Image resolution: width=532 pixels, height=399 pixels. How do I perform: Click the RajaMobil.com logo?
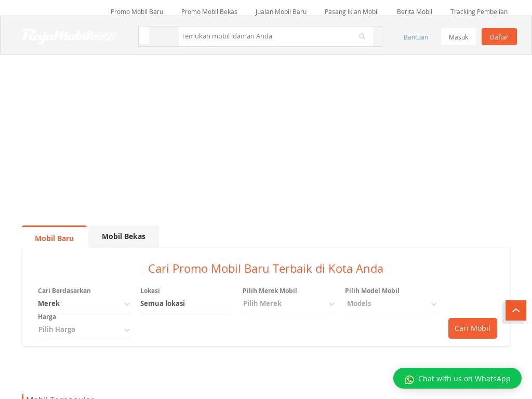[69, 36]
